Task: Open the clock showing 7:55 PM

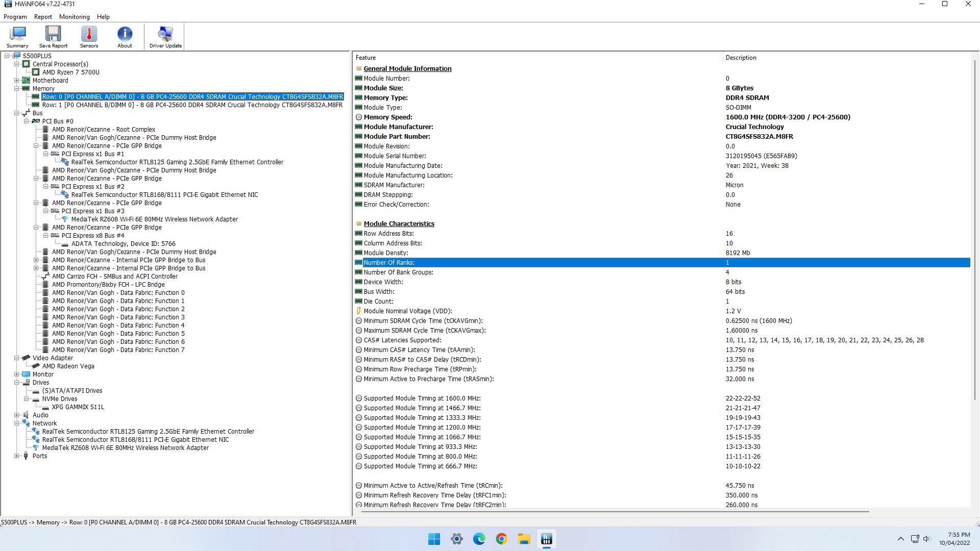Action: point(954,539)
